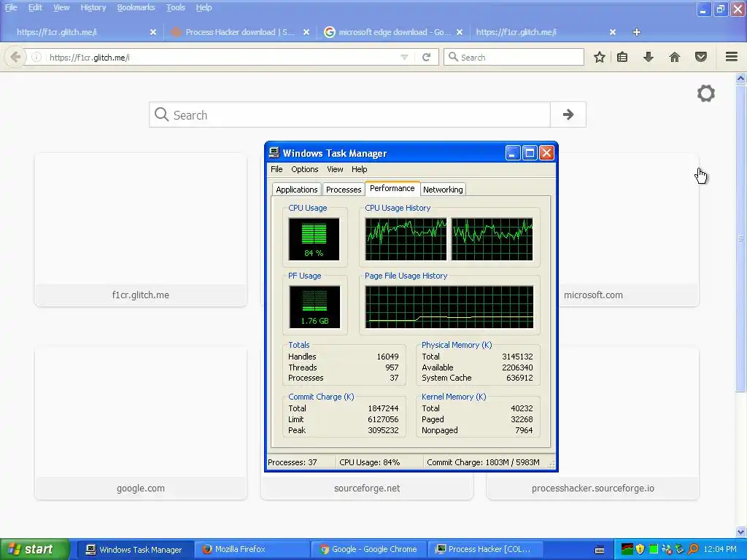Open the address bar history dropdown

(x=404, y=57)
